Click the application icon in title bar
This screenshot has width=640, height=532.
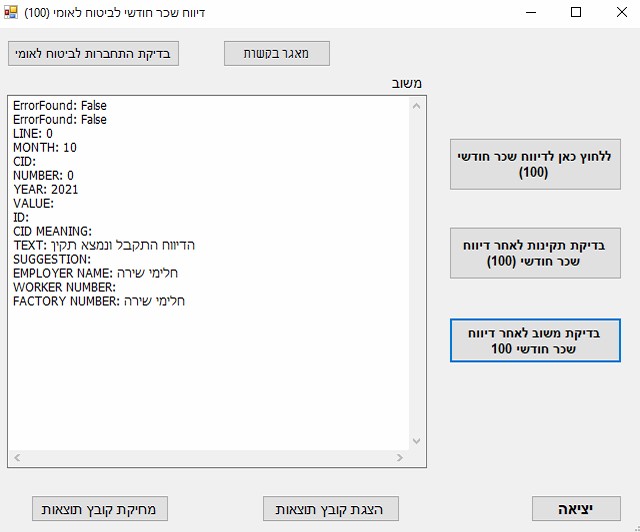[11, 12]
